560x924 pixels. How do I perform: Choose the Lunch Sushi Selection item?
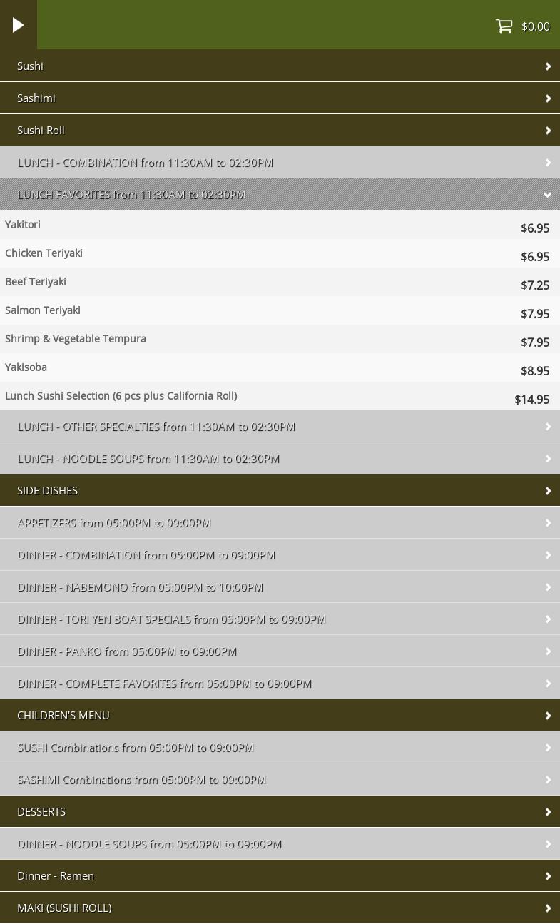point(121,396)
